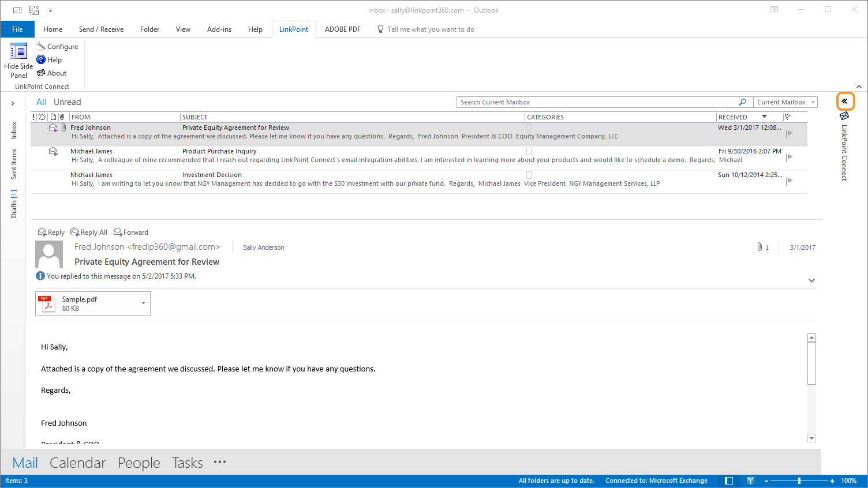
Task: Open the navigation more options ellipsis
Action: point(220,462)
